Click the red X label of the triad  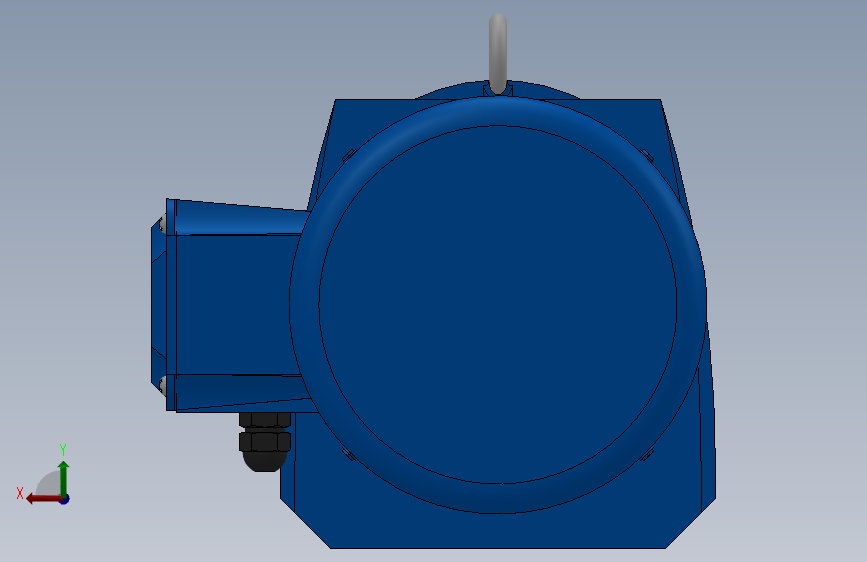pos(20,493)
